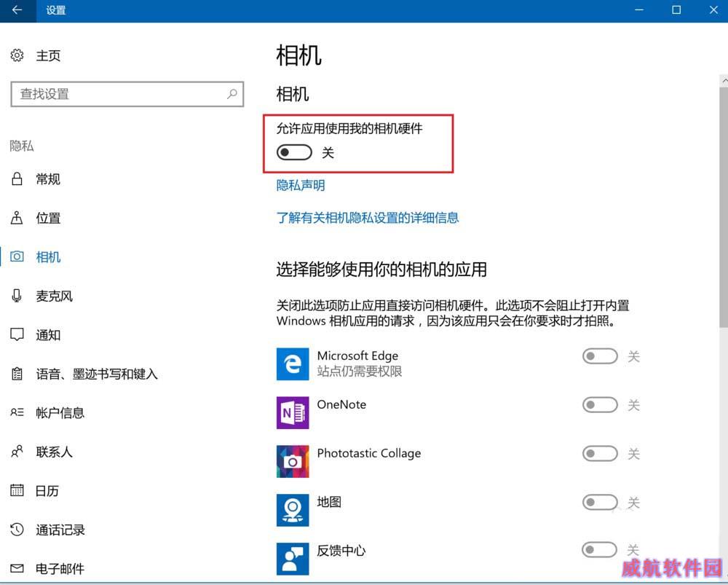This screenshot has width=728, height=585.
Task: Click the 站点仍需要权限 subtitle text
Action: click(360, 372)
